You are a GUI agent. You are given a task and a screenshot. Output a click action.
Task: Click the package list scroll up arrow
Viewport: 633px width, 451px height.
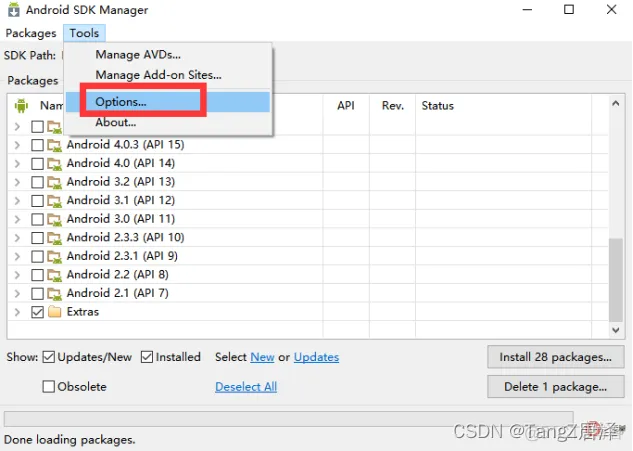616,103
